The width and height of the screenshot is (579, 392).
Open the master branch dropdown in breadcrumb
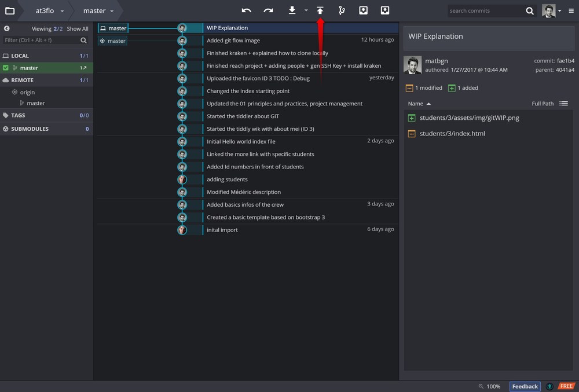pos(98,10)
